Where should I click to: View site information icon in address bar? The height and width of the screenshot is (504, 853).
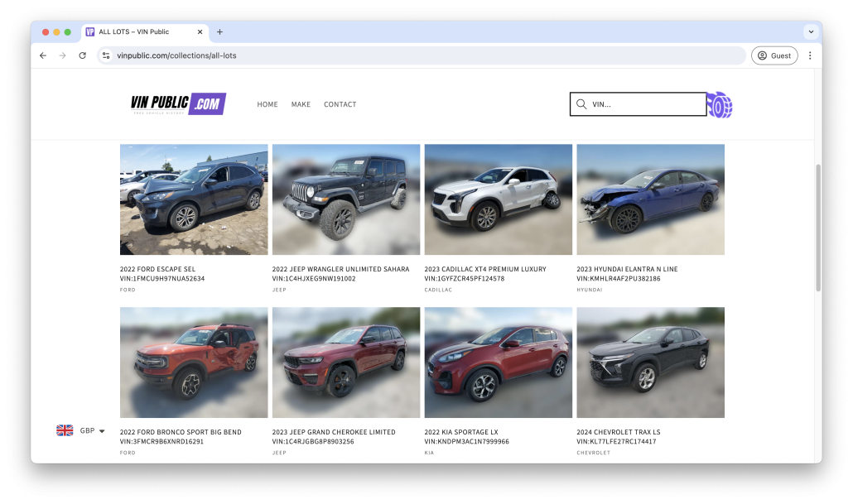pyautogui.click(x=106, y=55)
